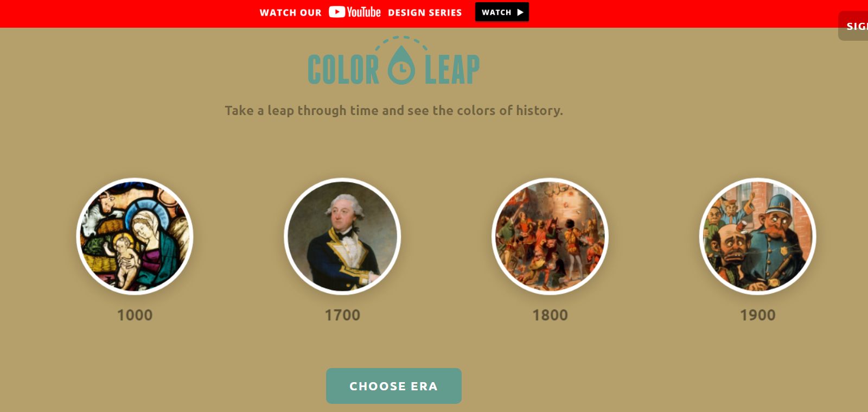Select the 1700 naval officer portrait
This screenshot has height=412, width=868.
coord(342,236)
